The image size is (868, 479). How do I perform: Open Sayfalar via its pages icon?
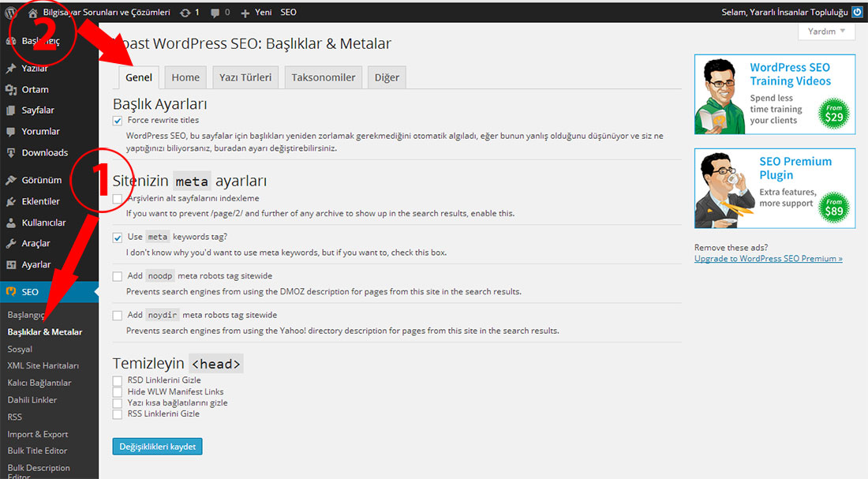pos(10,110)
